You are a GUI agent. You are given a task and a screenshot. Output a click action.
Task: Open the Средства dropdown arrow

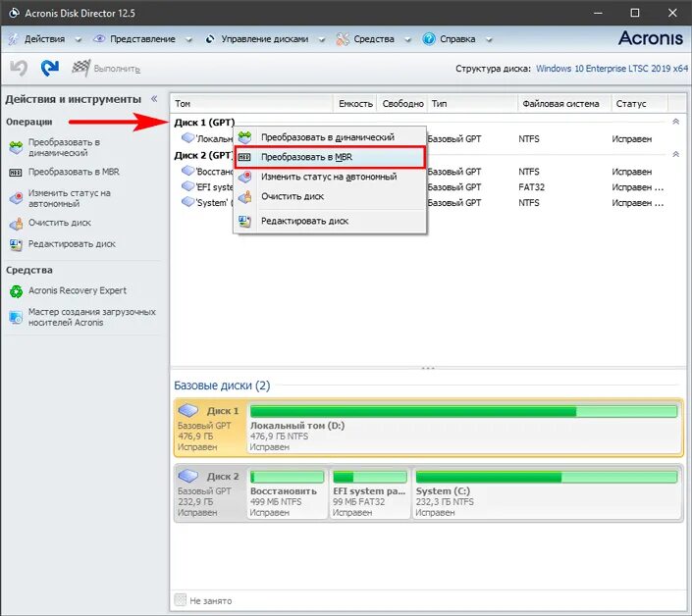click(408, 39)
